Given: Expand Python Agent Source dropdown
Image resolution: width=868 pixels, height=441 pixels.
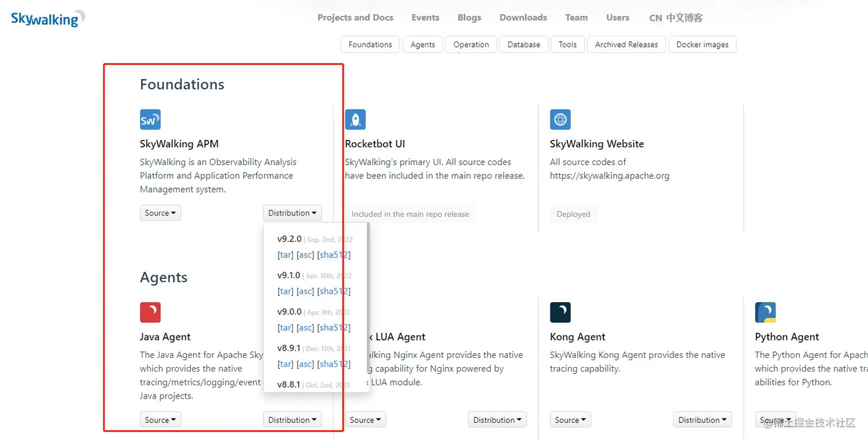Looking at the screenshot, I should 775,420.
